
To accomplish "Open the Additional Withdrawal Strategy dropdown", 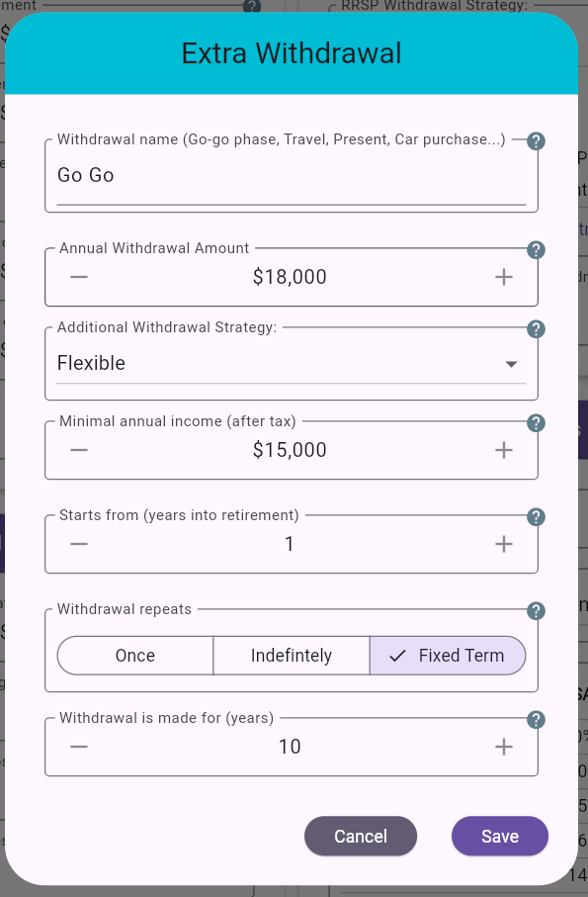I will pos(291,363).
